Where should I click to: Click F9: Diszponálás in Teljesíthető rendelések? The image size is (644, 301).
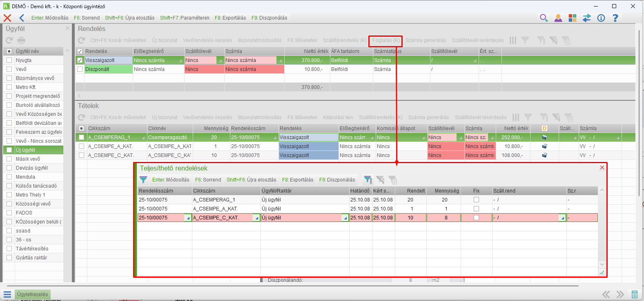pyautogui.click(x=337, y=180)
